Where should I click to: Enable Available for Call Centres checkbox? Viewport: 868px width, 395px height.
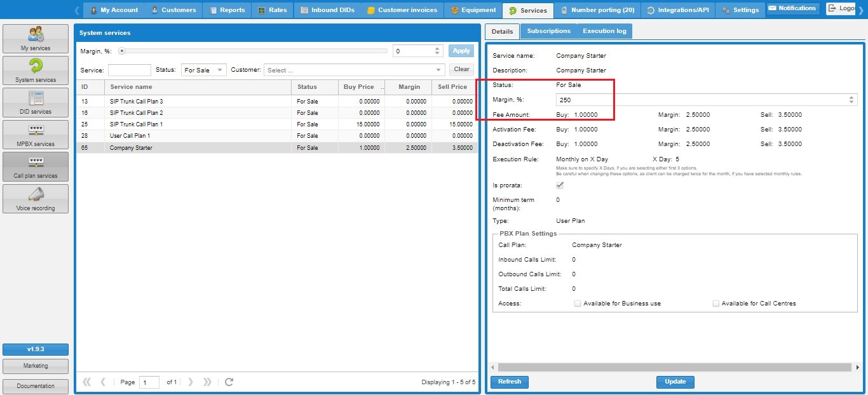coord(716,304)
